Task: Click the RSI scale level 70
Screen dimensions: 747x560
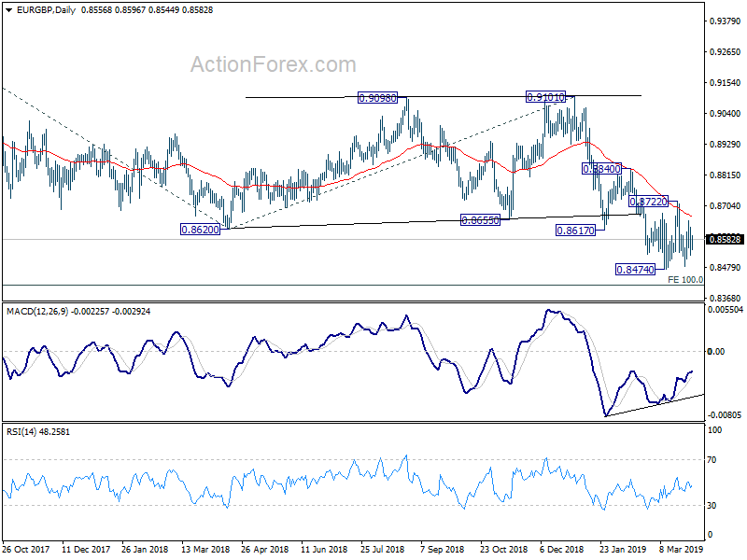Action: point(712,460)
